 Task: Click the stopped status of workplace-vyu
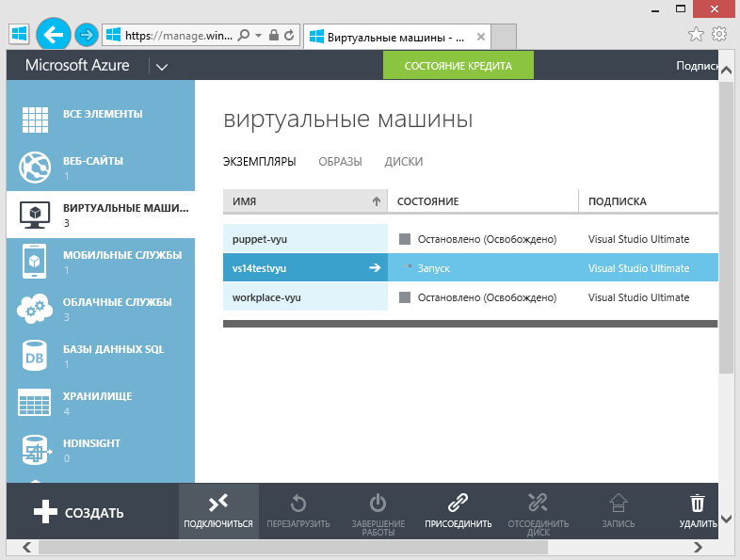pos(487,297)
